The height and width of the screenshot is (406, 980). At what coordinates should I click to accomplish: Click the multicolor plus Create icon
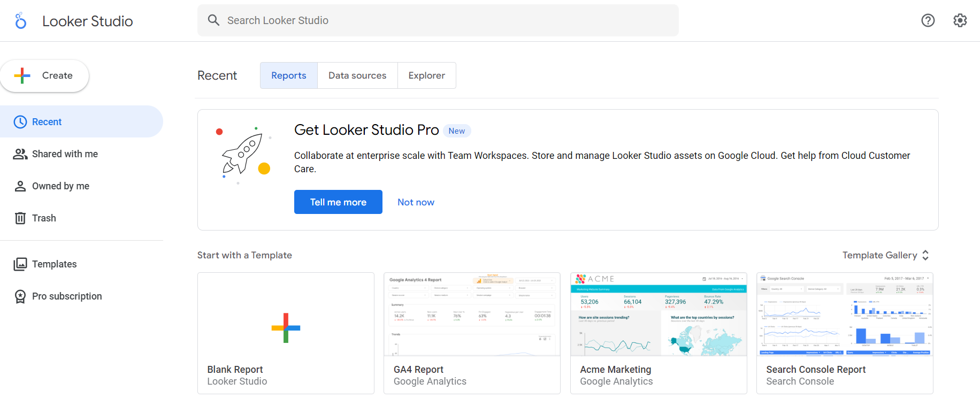[x=22, y=75]
